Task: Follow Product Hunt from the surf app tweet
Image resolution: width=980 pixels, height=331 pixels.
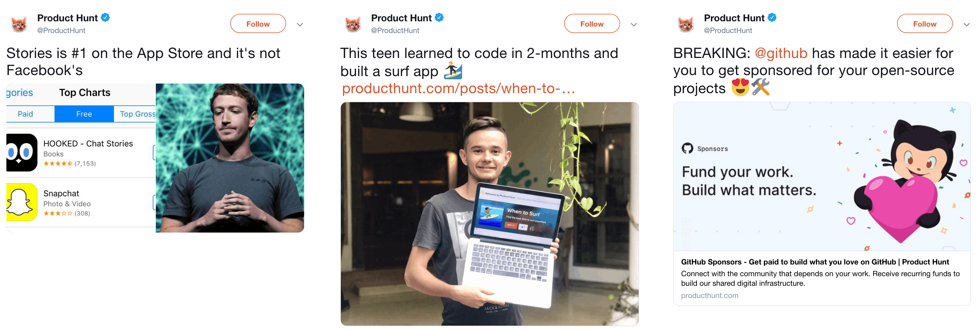Action: pyautogui.click(x=592, y=24)
